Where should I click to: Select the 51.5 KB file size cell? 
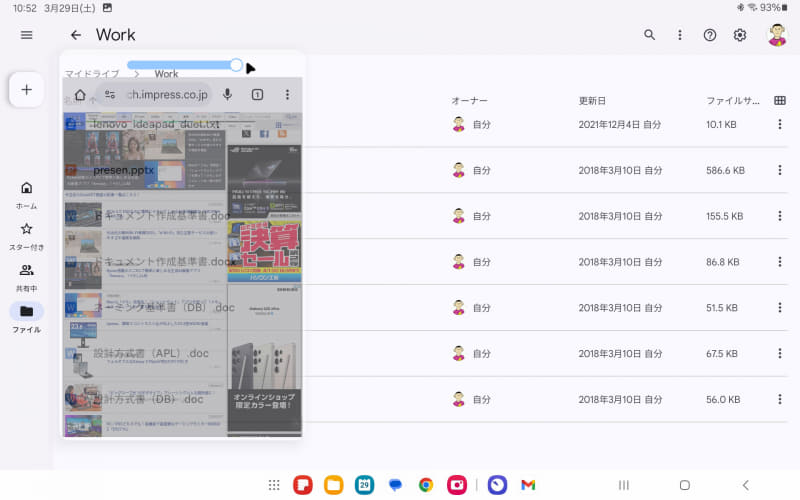(722, 308)
